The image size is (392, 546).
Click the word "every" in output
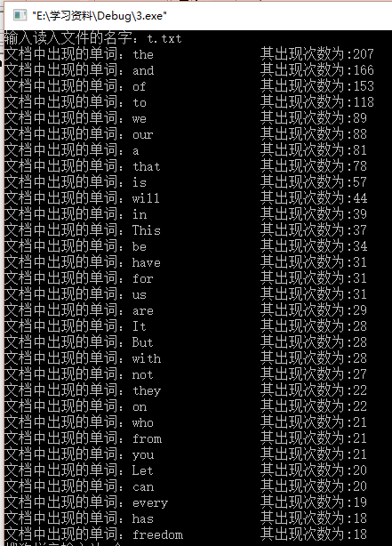(150, 503)
